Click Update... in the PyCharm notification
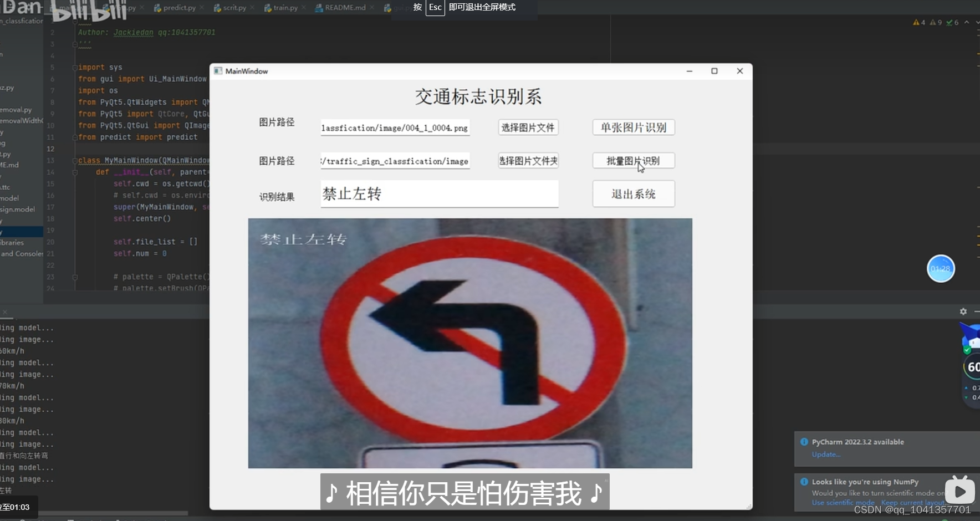The width and height of the screenshot is (980, 521). pyautogui.click(x=826, y=454)
